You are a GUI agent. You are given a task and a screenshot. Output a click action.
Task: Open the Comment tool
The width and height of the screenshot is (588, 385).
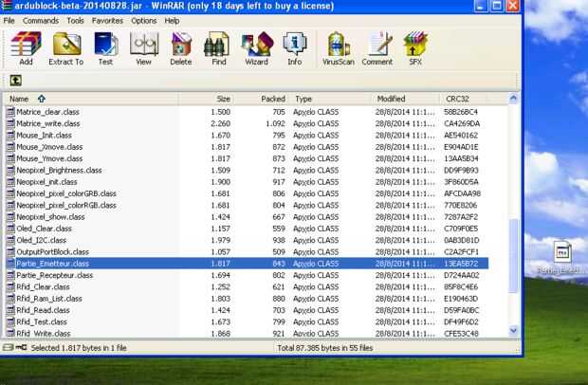coord(377,48)
